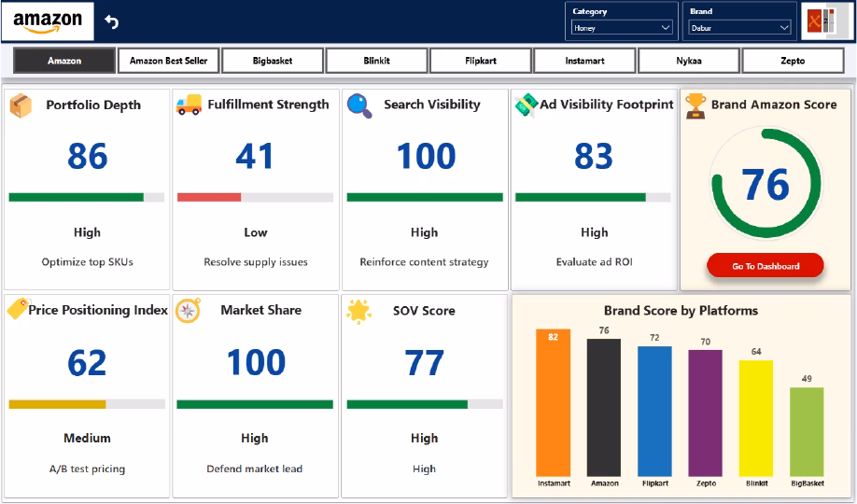Click the 'Optimize top SKUs' text
This screenshot has height=504, width=857.
[88, 262]
